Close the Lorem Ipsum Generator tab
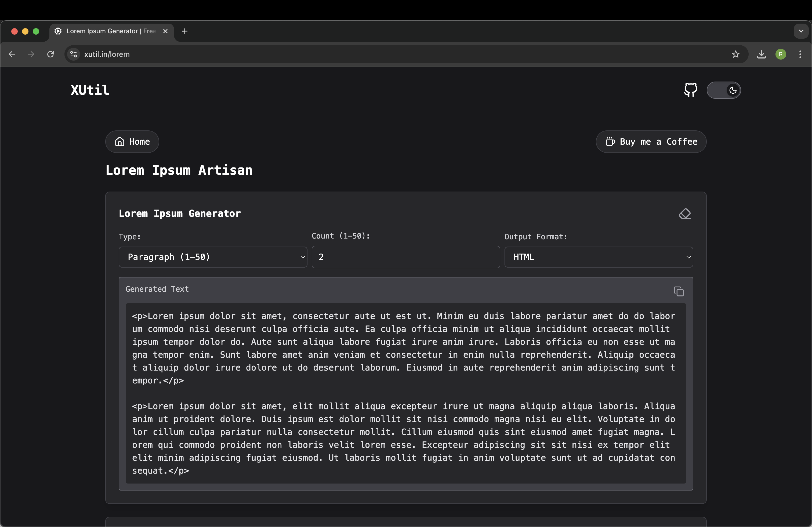This screenshot has height=527, width=812. click(165, 31)
